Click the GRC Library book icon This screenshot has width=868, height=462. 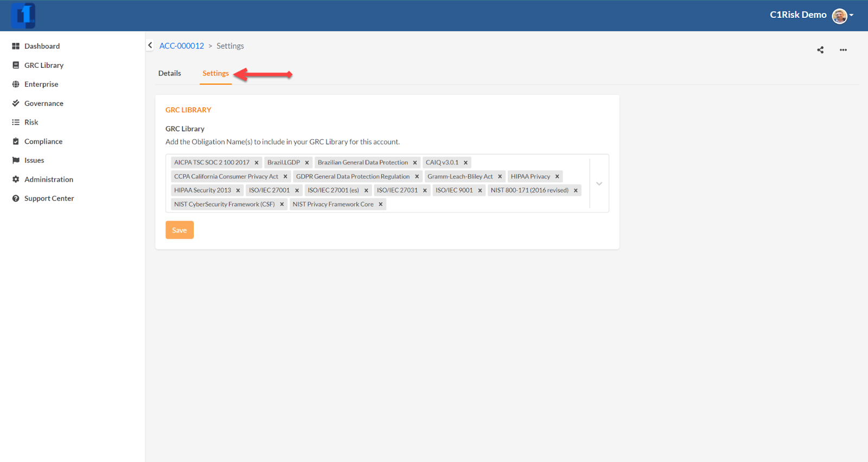pyautogui.click(x=16, y=65)
